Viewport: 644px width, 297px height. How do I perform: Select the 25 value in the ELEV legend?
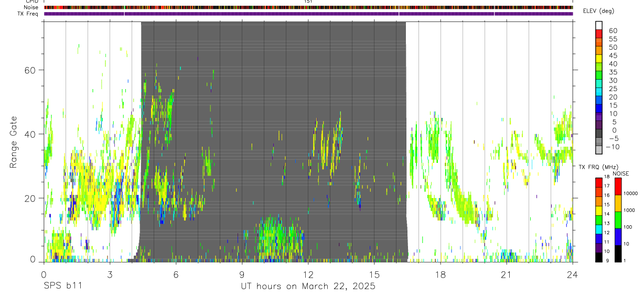[x=613, y=89]
